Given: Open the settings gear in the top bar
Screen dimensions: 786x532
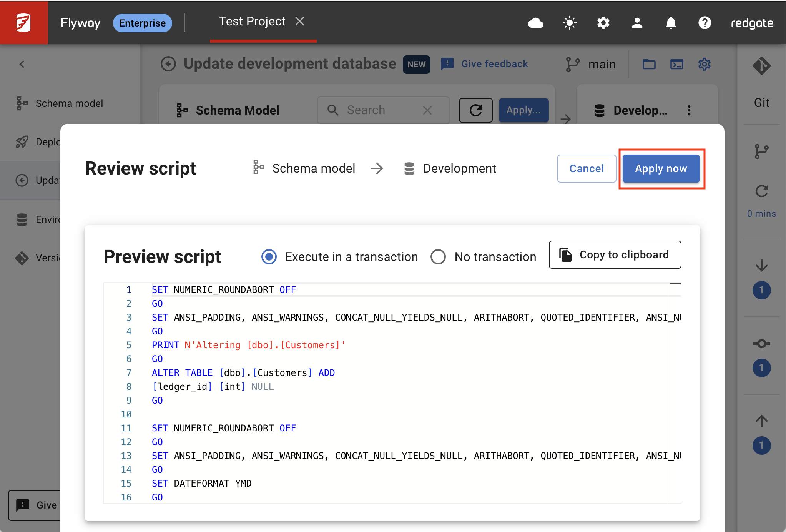Looking at the screenshot, I should coord(603,23).
